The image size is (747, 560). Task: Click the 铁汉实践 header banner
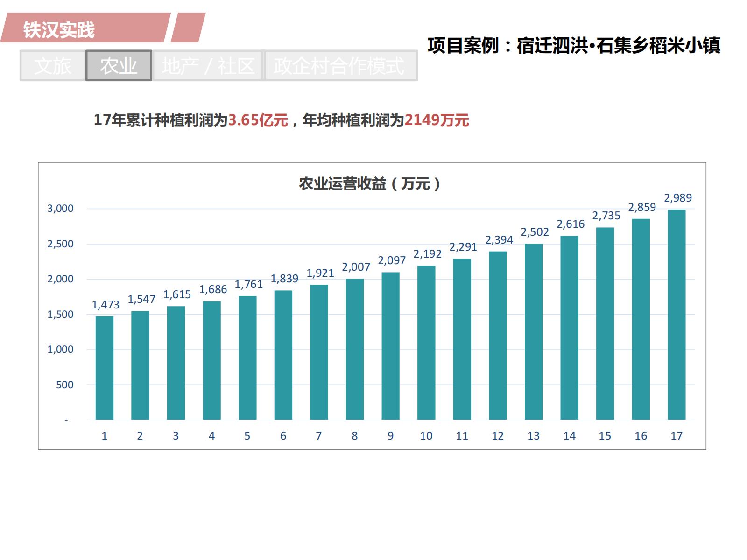85,28
